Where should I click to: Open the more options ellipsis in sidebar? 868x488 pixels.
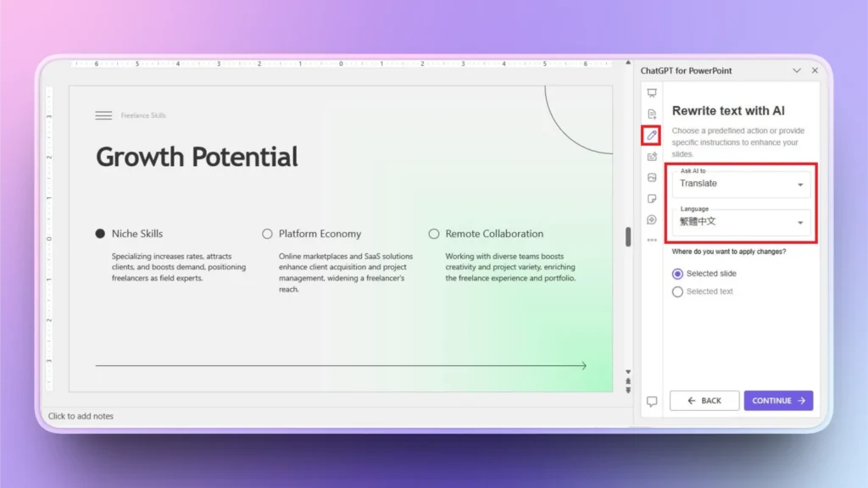click(x=651, y=241)
